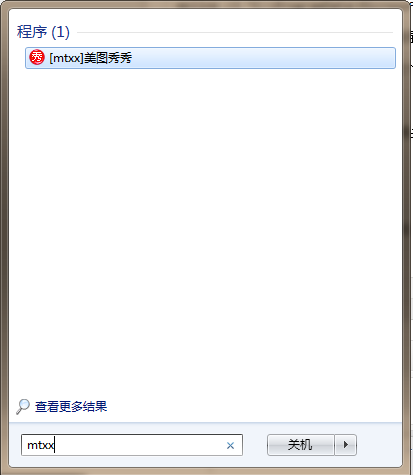Select the 程序 (1) category header

43,32
